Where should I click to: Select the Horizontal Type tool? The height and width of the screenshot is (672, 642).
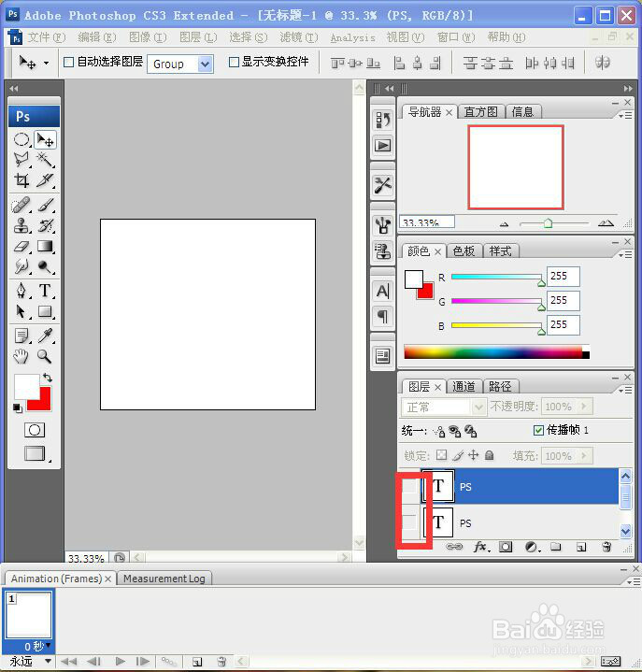pos(45,291)
